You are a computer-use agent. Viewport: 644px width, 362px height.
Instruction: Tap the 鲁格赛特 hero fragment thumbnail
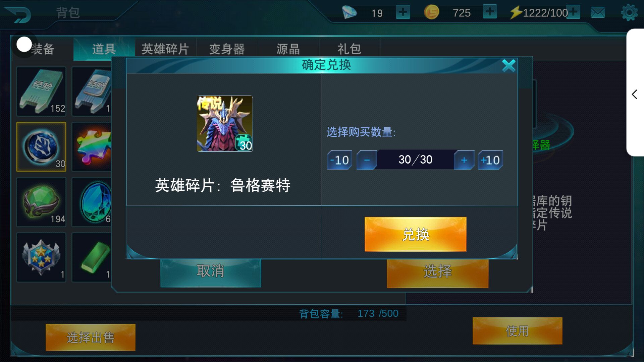[225, 124]
